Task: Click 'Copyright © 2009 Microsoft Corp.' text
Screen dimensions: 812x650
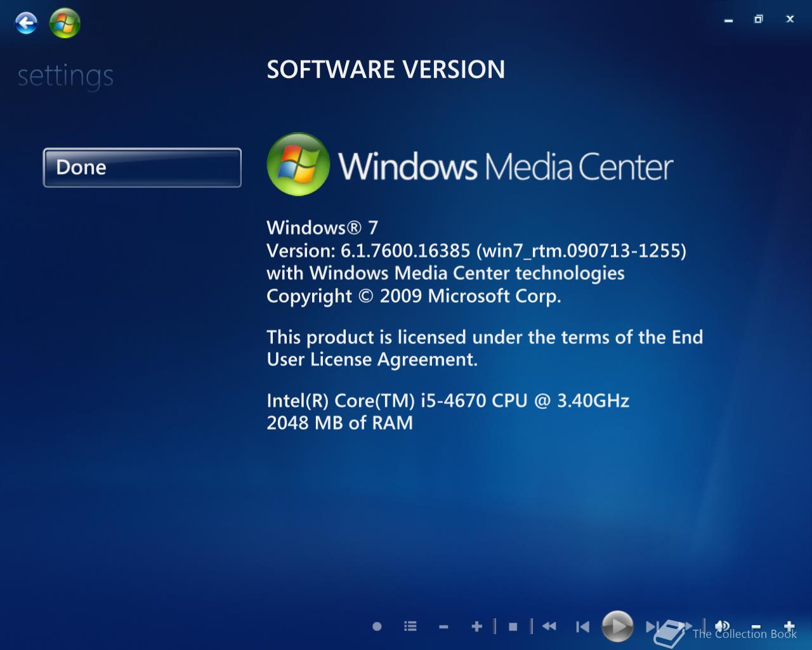Action: pos(414,296)
